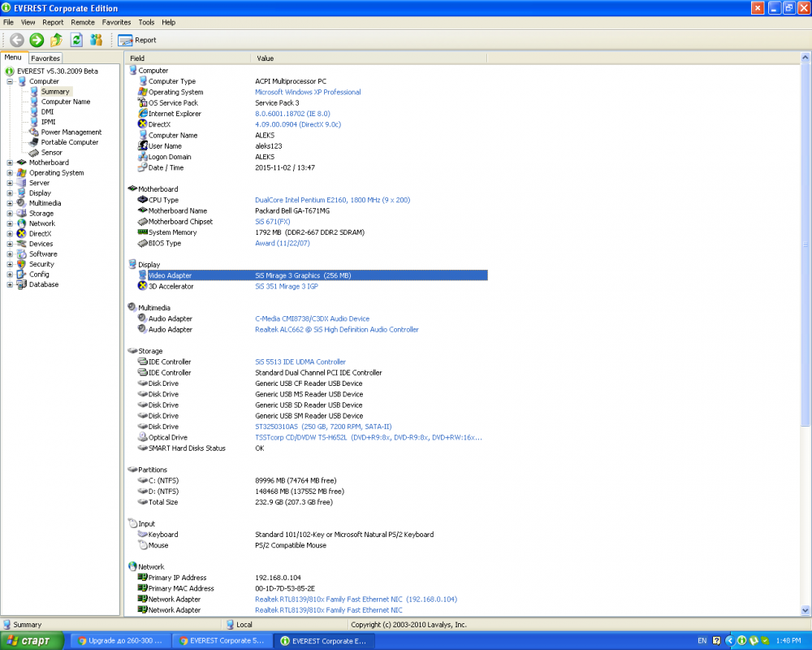Viewport: 812px width, 650px height.
Task: Open the C-Media CMI8738 audio device link
Action: [313, 318]
